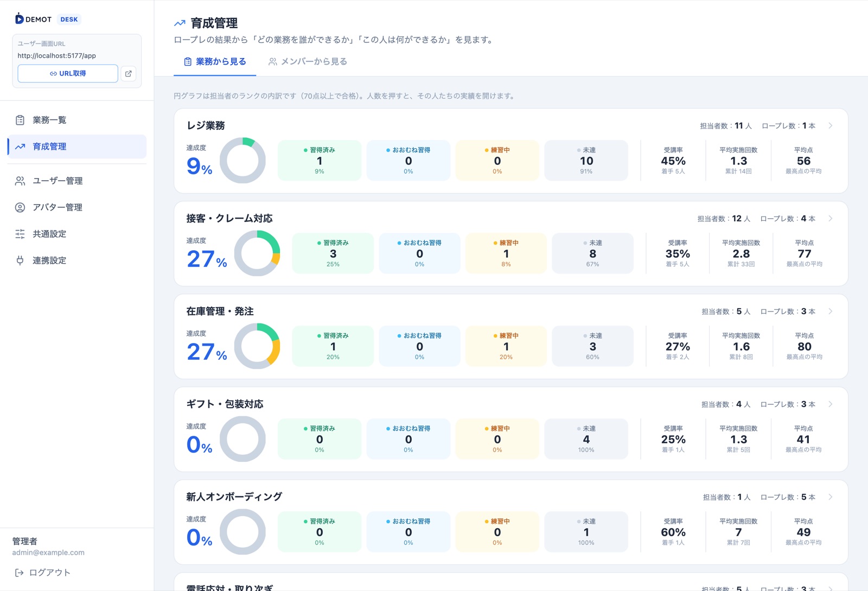Open the 習得済み 1 count in レジ業務

[x=320, y=161]
